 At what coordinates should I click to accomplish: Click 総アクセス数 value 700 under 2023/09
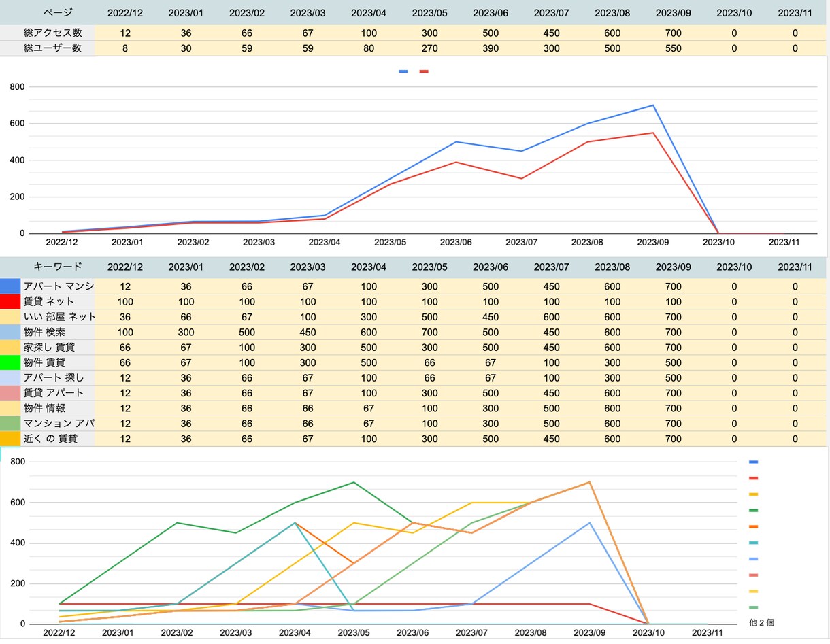click(x=673, y=33)
